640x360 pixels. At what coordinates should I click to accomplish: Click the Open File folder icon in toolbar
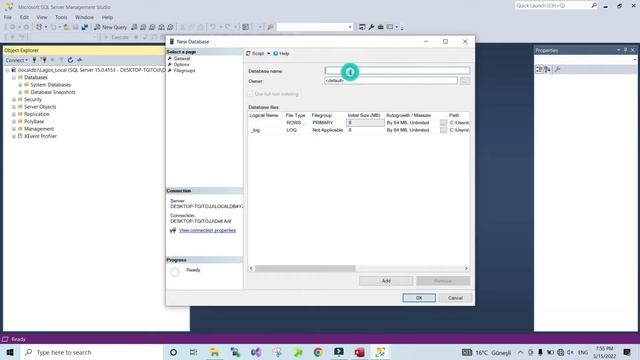pos(67,27)
